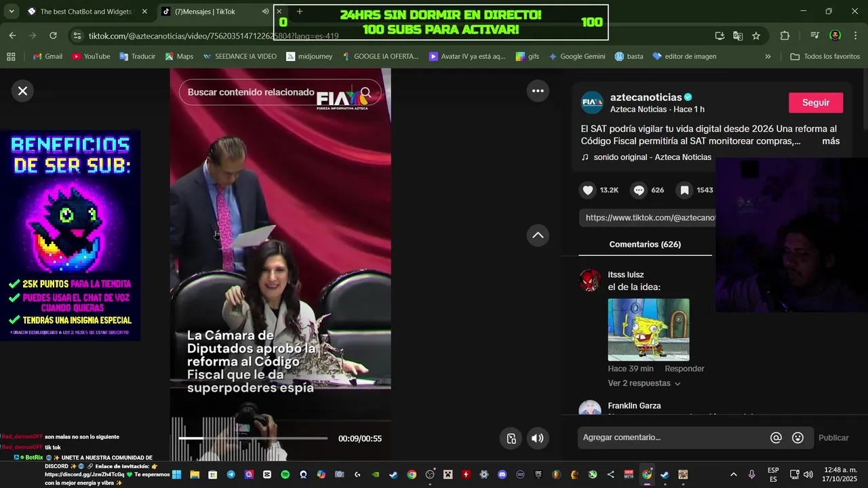868x488 pixels.
Task: Open Spotify from the taskbar
Action: click(285, 475)
